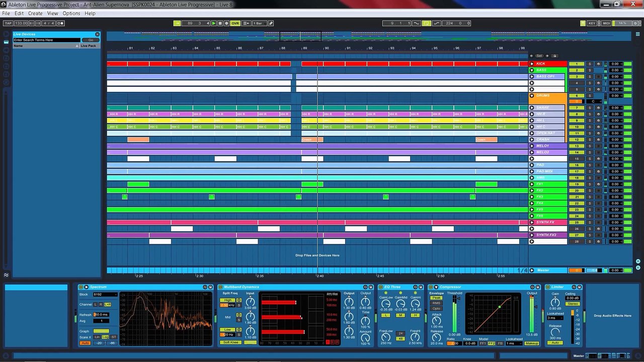Open the Spectrum Block size dropdown
The image size is (644, 362).
coord(105,295)
